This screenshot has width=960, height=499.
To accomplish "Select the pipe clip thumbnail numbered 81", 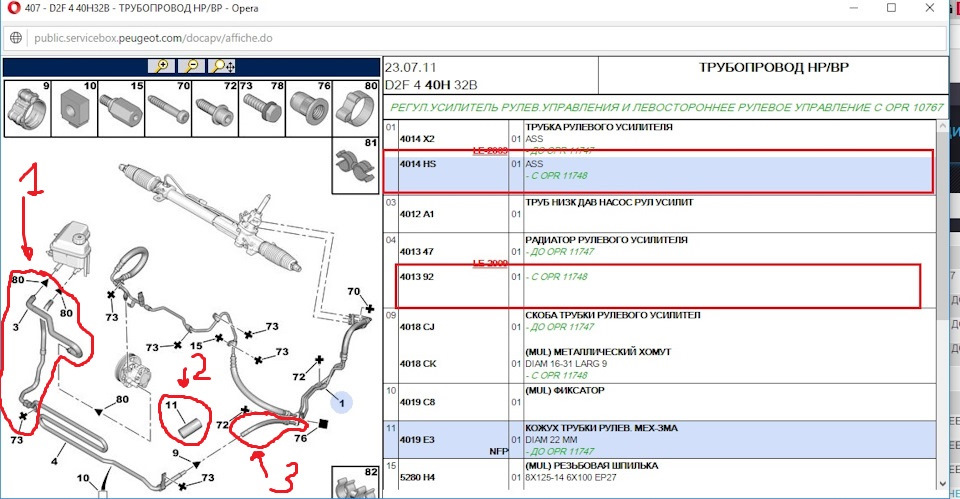I will click(357, 160).
